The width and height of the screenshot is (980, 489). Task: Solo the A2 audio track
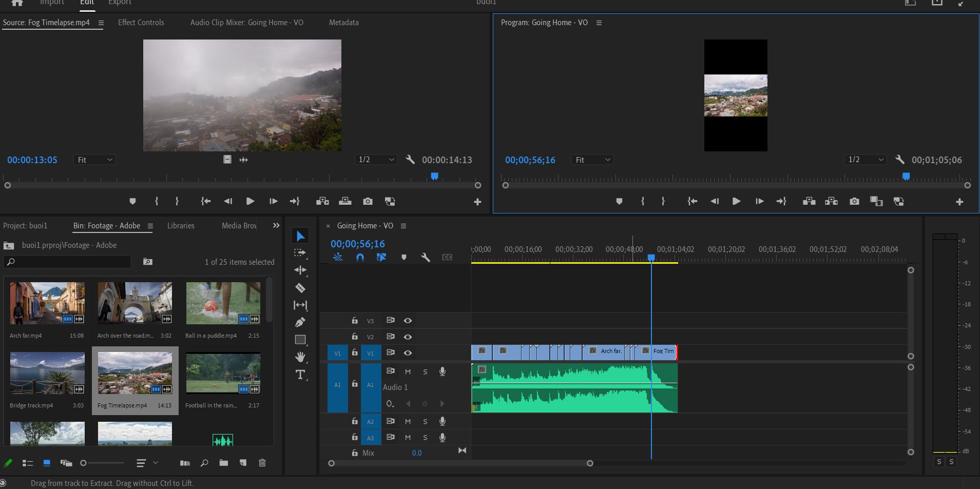pyautogui.click(x=425, y=421)
